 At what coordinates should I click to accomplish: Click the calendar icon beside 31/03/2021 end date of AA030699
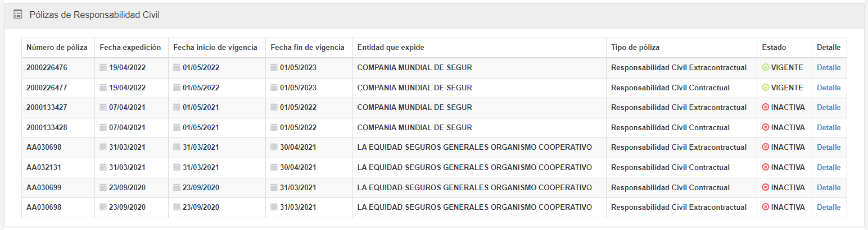point(274,187)
